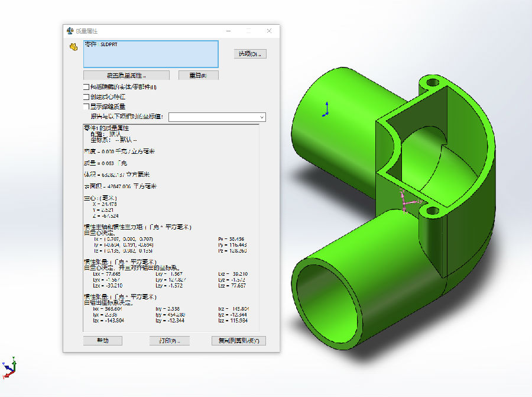This screenshot has height=397, width=532.
Task: Copy results with 复制到剪贴板 button
Action: (238, 341)
